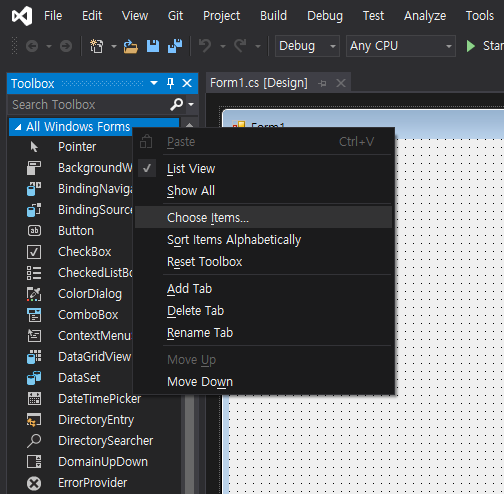Open the search options dropdown arrow

[x=191, y=104]
